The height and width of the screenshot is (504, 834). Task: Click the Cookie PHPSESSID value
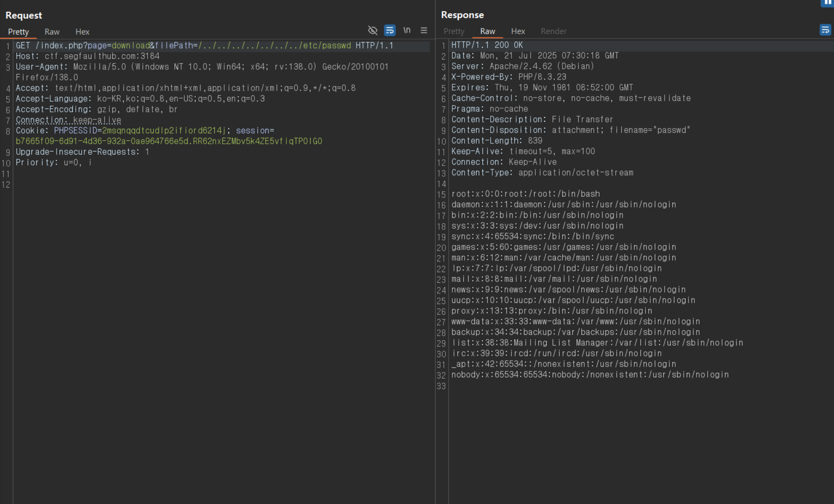(x=163, y=131)
